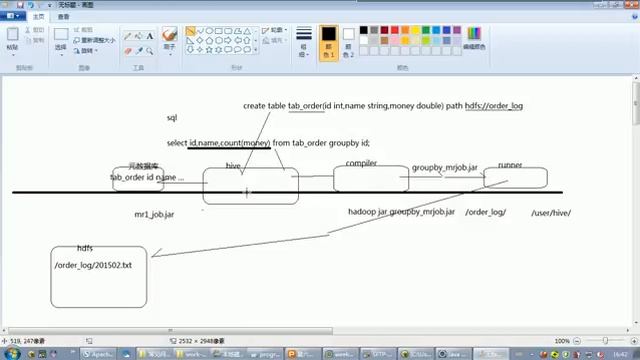
Task: Pick the Oval callout shape
Action: point(238,49)
